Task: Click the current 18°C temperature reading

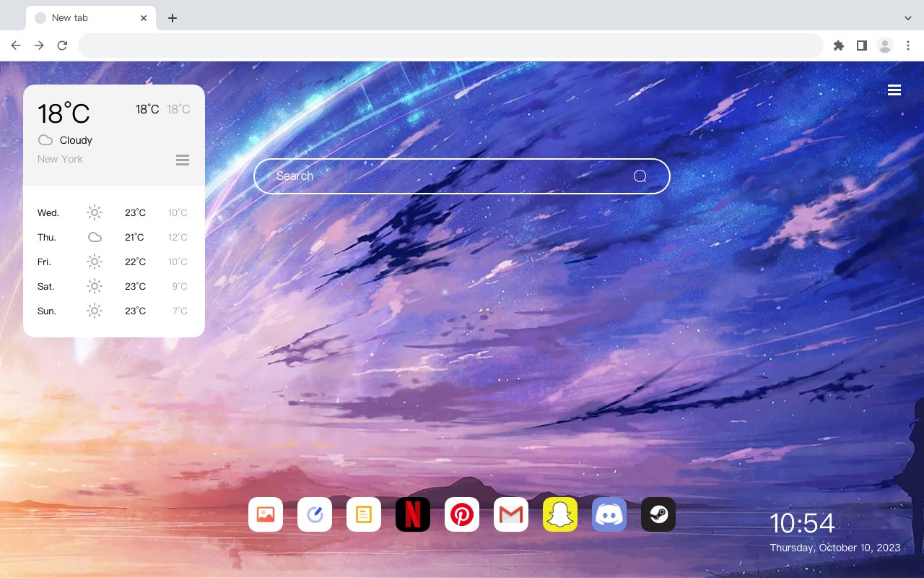Action: coord(64,113)
